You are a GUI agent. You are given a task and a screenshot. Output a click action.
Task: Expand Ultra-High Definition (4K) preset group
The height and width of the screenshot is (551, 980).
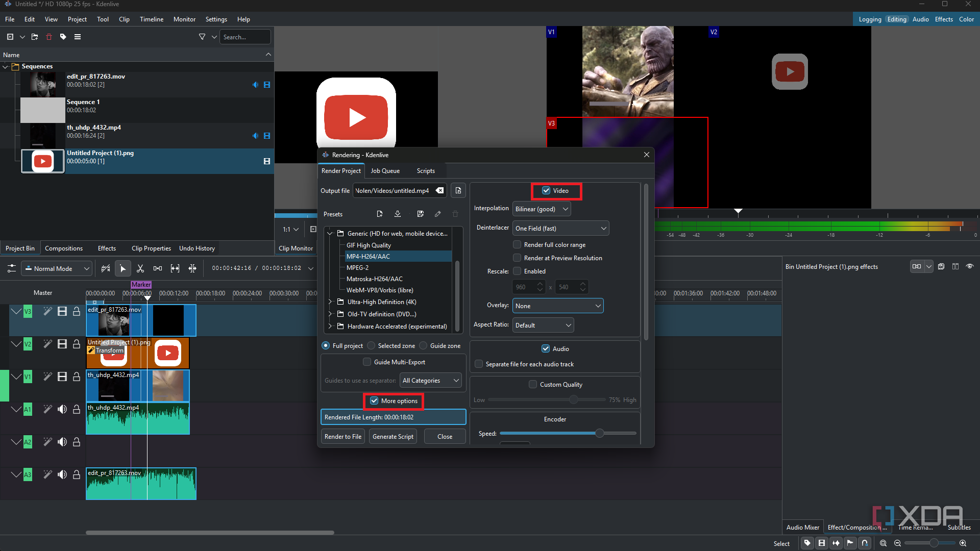(330, 302)
